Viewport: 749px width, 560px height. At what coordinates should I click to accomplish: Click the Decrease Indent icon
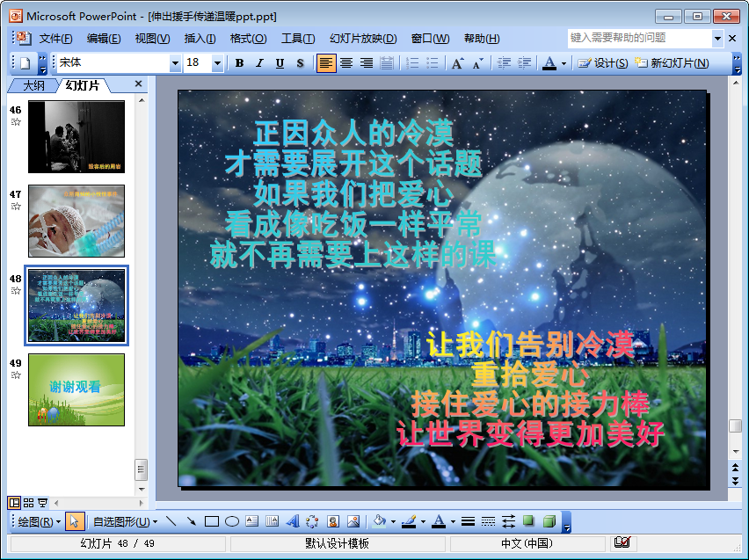pos(504,63)
